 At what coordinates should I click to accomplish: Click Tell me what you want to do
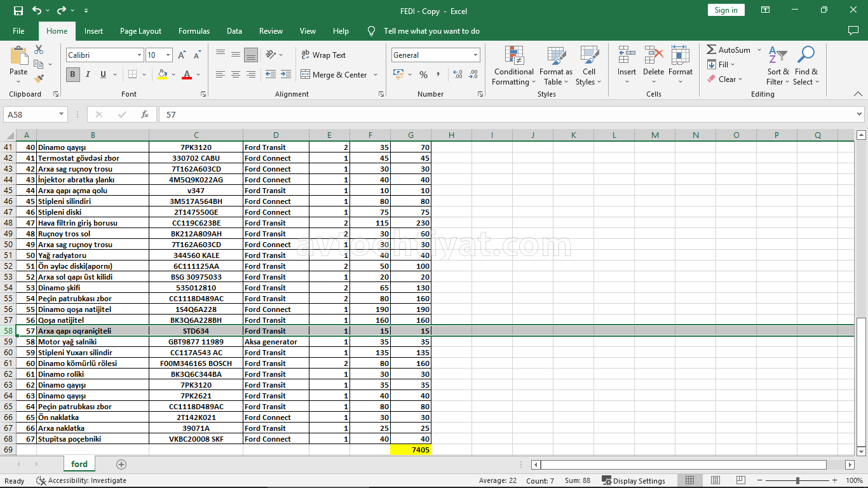pyautogui.click(x=431, y=31)
